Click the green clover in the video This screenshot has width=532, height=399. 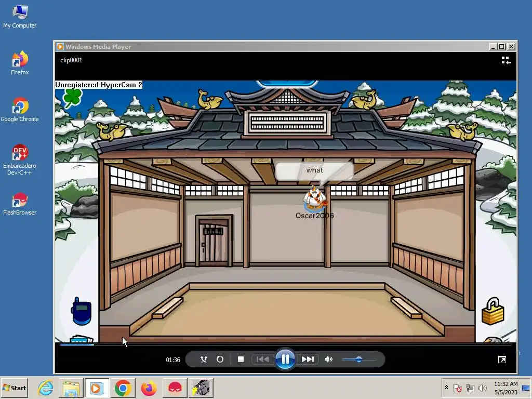[72, 98]
